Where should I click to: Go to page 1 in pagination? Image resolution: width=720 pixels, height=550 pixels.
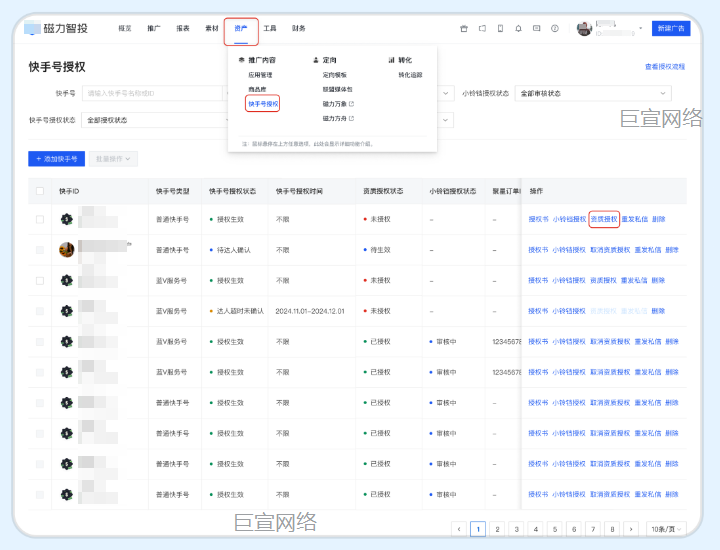pyautogui.click(x=478, y=529)
